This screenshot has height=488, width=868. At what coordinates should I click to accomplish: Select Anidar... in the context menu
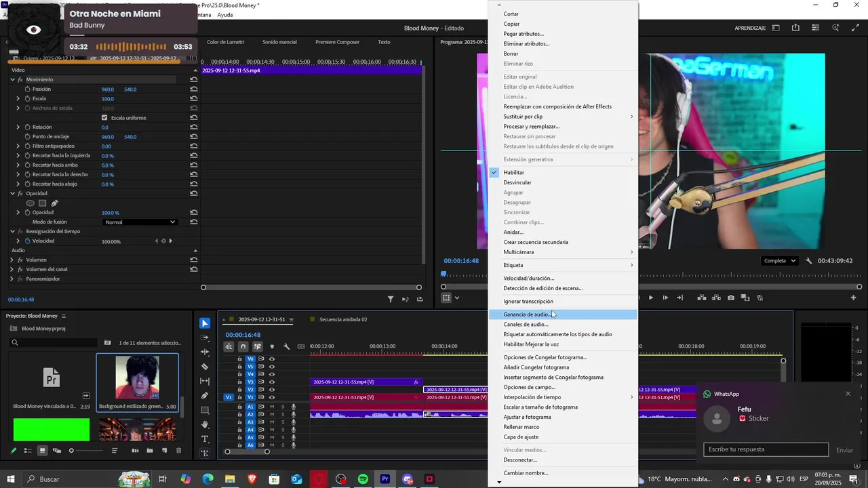(563, 232)
